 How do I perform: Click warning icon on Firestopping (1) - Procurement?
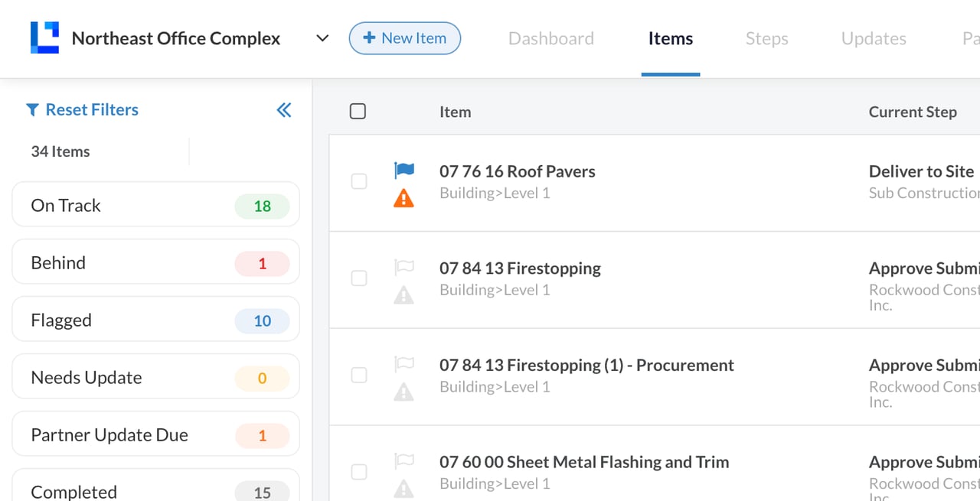[x=403, y=392]
